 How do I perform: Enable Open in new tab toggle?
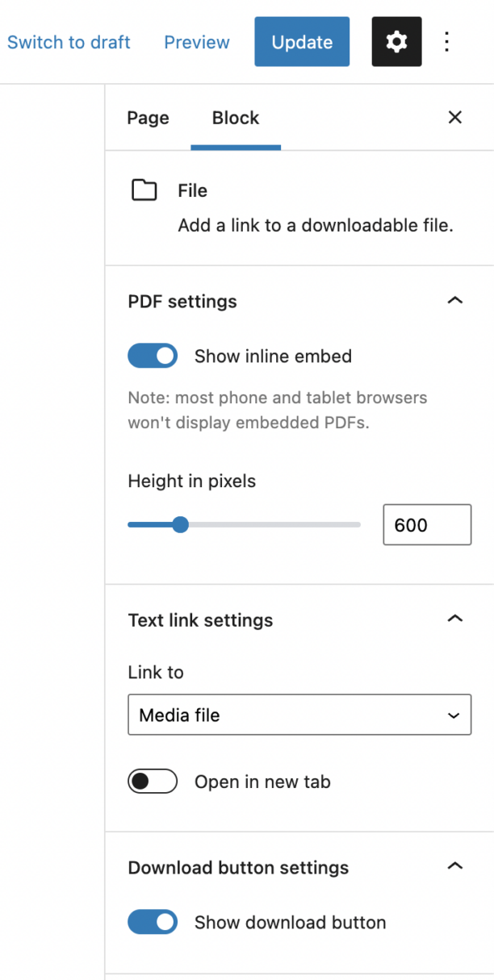coord(153,782)
